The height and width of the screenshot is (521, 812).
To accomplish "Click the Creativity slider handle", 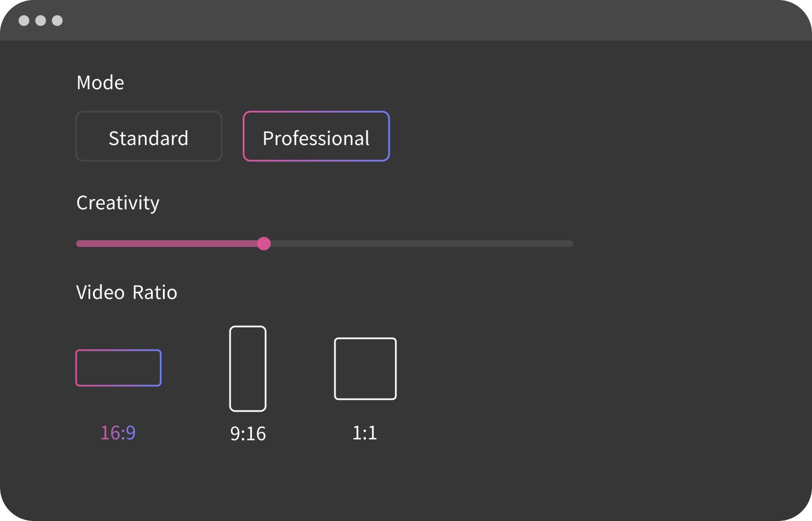I will point(264,244).
